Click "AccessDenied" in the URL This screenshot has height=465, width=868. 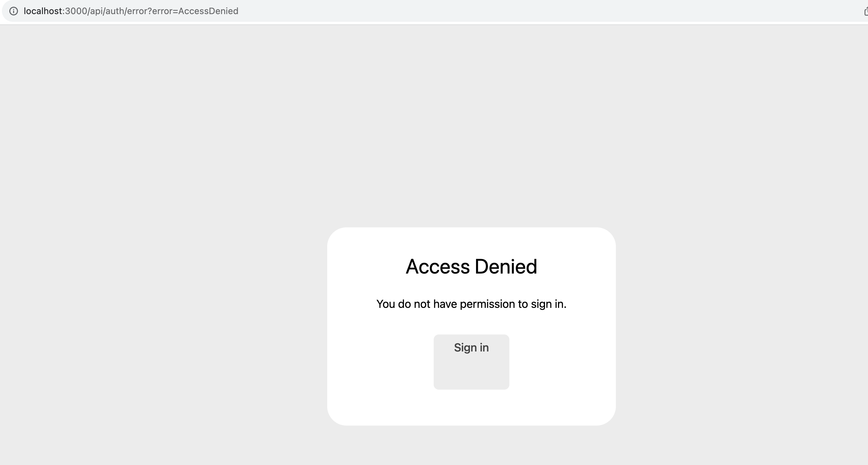tap(208, 11)
